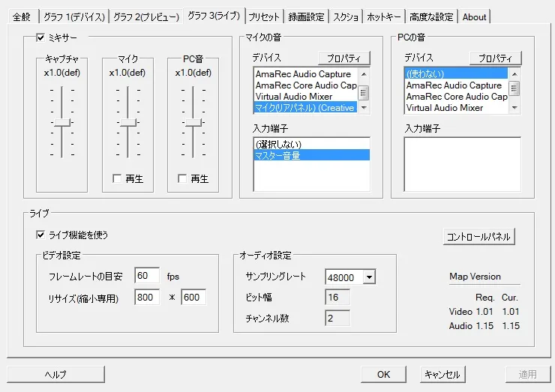Switch to the 全般 tab

point(21,16)
